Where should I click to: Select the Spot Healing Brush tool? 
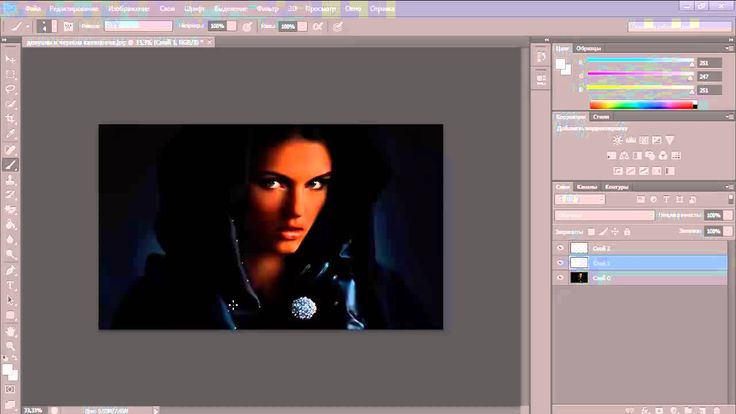click(10, 150)
